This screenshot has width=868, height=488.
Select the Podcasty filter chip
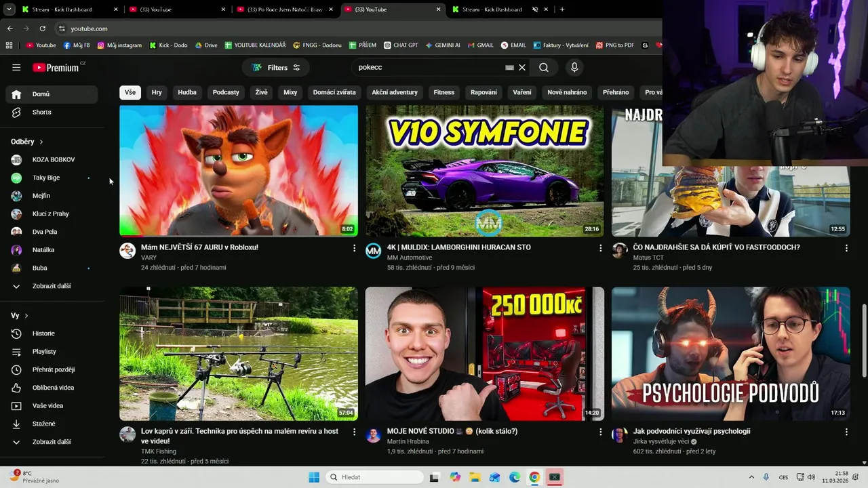(226, 92)
